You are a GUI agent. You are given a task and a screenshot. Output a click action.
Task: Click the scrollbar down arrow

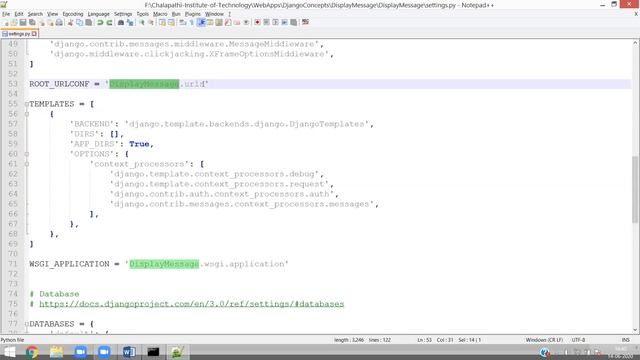(x=635, y=330)
